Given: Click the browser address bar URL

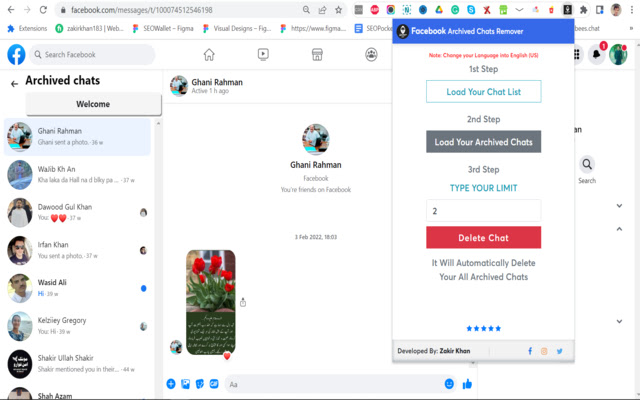Looking at the screenshot, I should pyautogui.click(x=142, y=10).
